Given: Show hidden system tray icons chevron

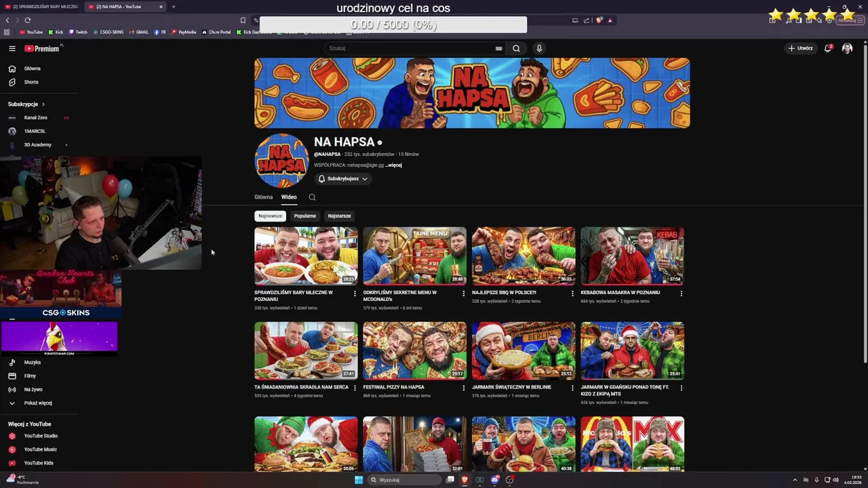Looking at the screenshot, I should click(795, 480).
